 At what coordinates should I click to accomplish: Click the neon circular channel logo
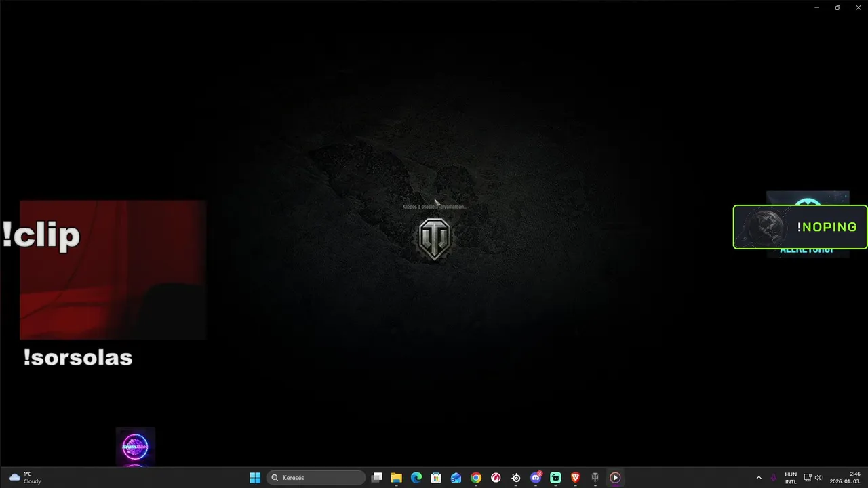click(135, 447)
